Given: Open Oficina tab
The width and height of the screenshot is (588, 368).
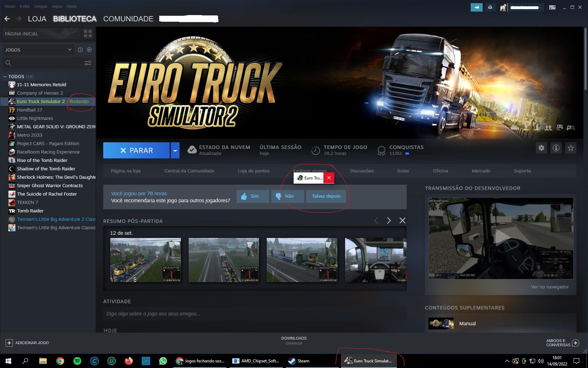Looking at the screenshot, I should tap(440, 171).
